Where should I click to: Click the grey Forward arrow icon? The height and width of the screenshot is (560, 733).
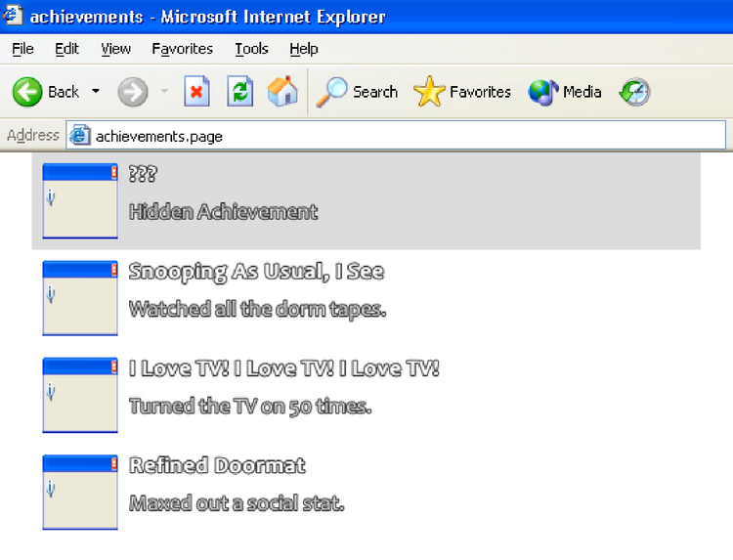coord(133,92)
